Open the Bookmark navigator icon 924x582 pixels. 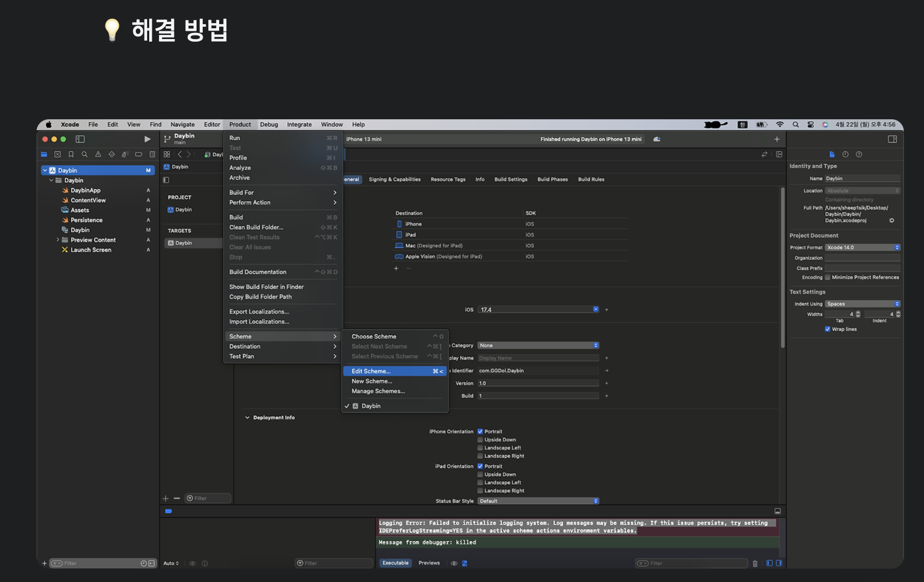pos(71,154)
